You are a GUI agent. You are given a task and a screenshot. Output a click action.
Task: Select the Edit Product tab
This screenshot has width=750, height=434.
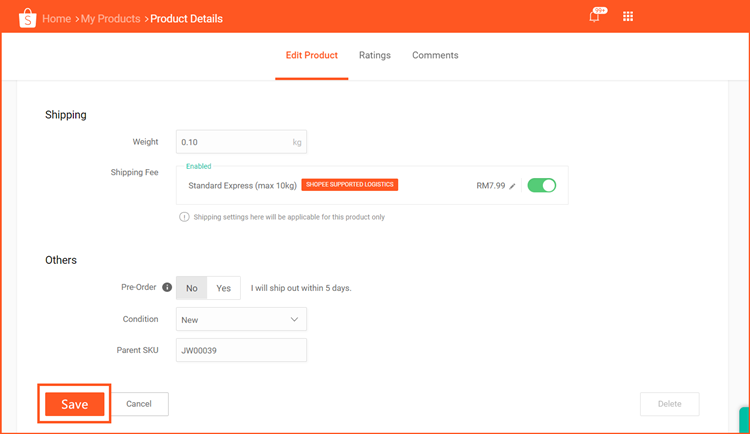[312, 55]
